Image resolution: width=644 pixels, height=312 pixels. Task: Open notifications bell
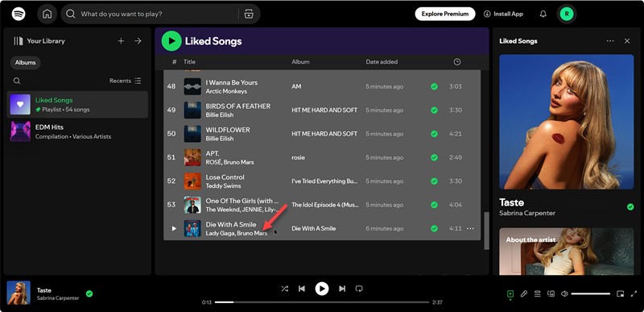[x=543, y=14]
